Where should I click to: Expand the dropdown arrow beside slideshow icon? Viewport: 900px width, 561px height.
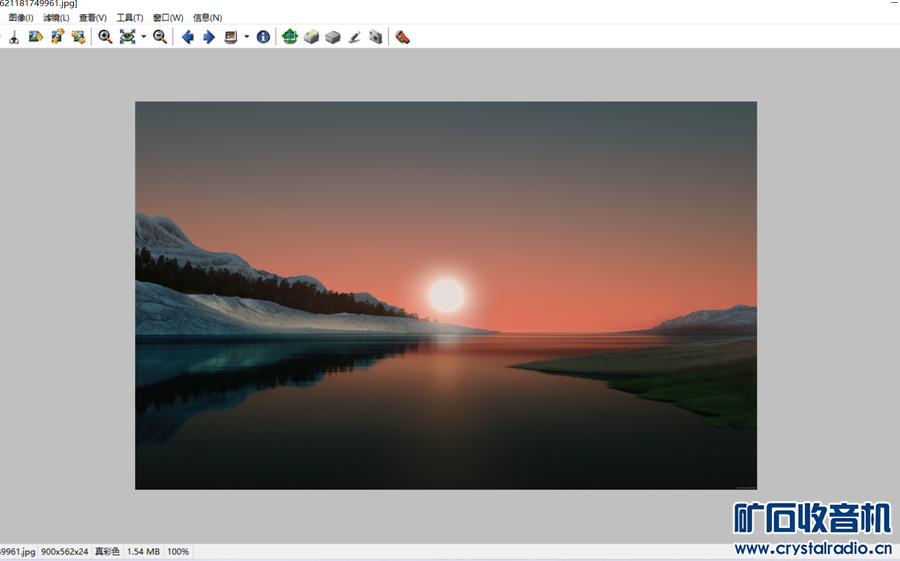[x=247, y=37]
